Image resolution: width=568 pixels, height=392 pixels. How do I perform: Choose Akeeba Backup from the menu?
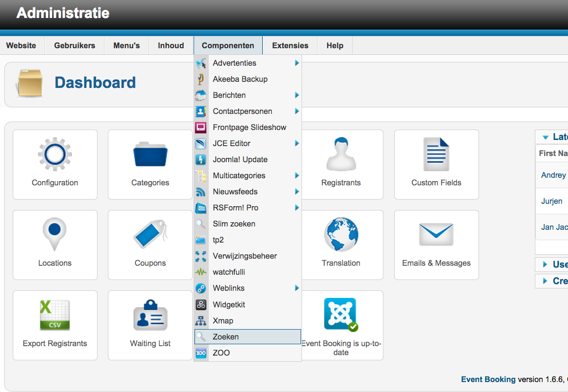(240, 79)
